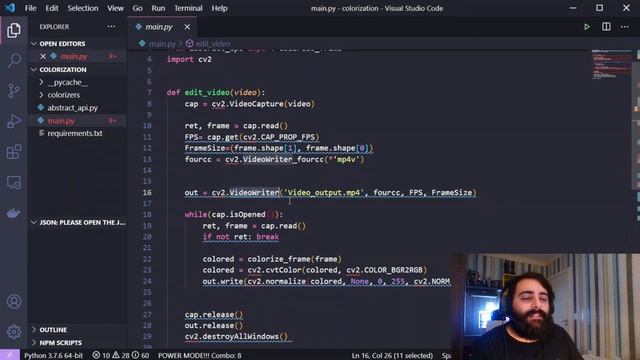
Task: Open the Search view in activity bar
Action: (x=14, y=60)
